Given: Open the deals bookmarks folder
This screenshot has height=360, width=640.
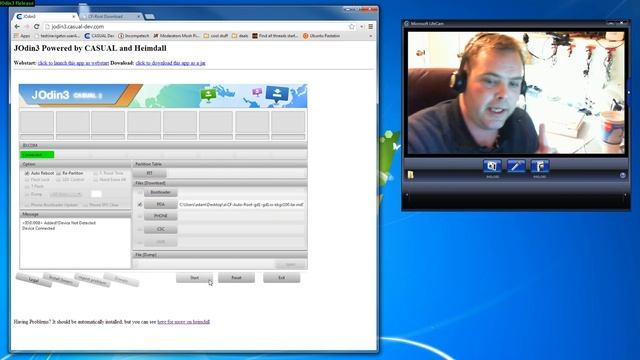Looking at the screenshot, I should 240,36.
